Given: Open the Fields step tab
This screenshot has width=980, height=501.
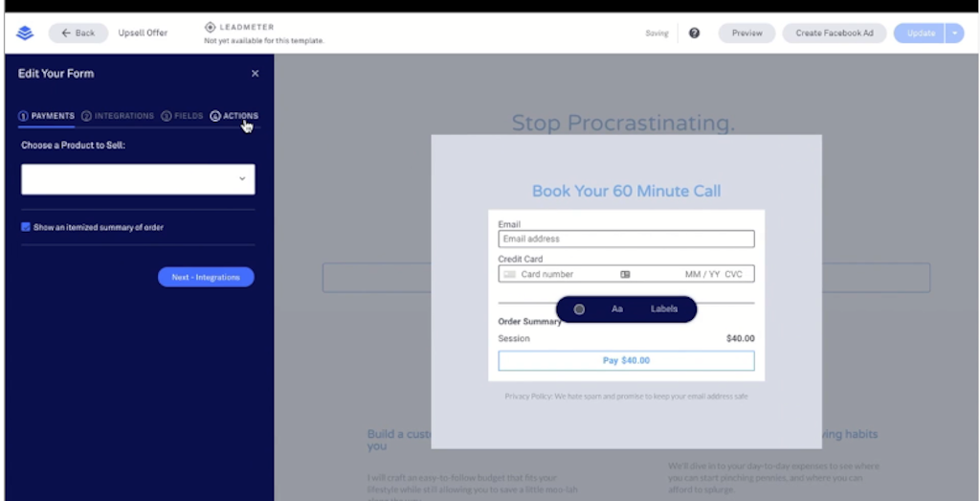Looking at the screenshot, I should click(x=182, y=116).
